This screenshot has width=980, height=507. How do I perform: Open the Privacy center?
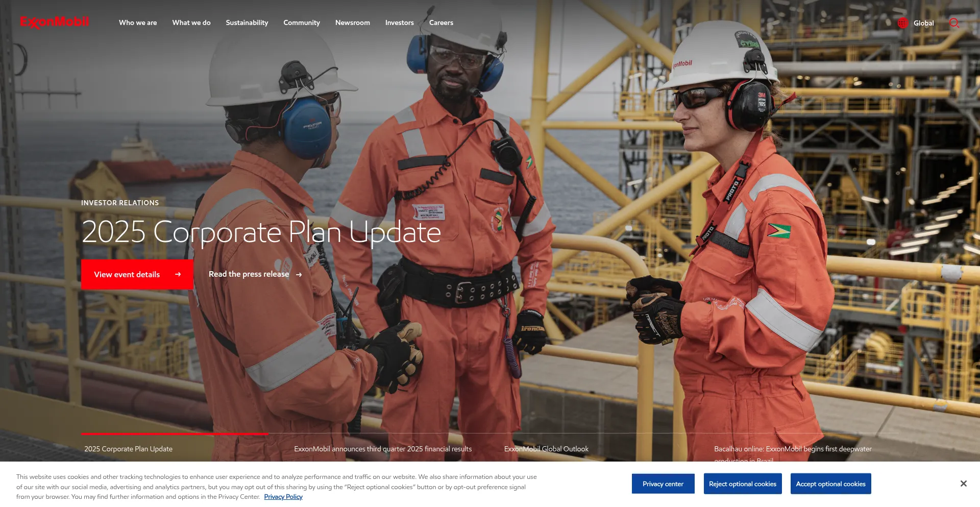(x=663, y=484)
